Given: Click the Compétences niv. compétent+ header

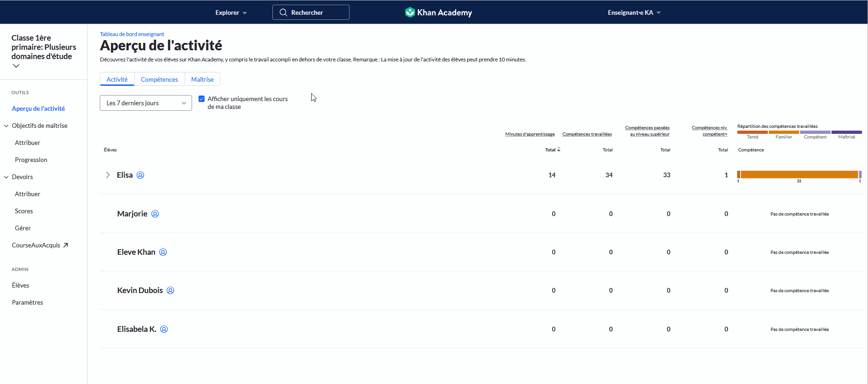Looking at the screenshot, I should point(710,131).
